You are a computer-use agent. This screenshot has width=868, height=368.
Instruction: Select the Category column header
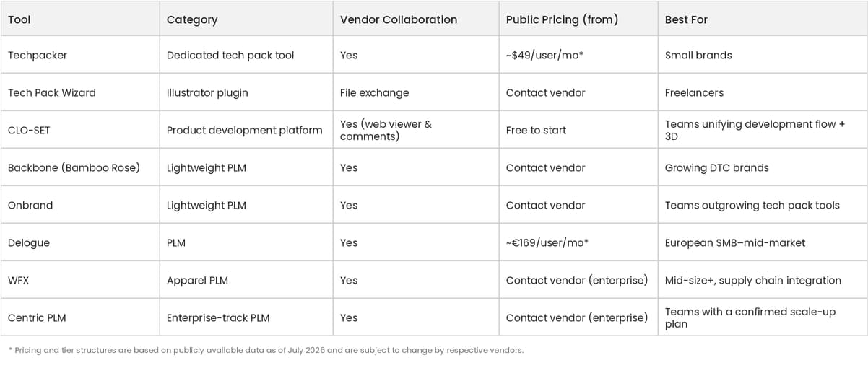point(246,19)
